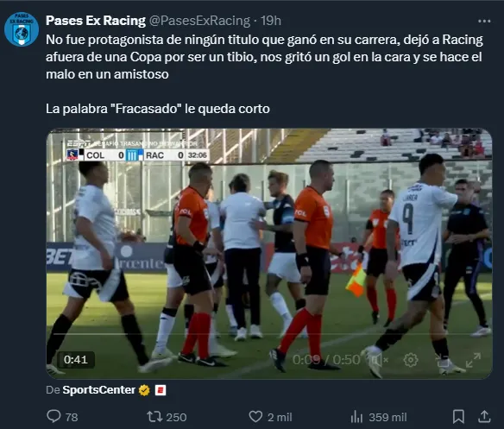This screenshot has height=429, width=504.
Task: Open the SportsCenter source account link
Action: pyautogui.click(x=99, y=390)
